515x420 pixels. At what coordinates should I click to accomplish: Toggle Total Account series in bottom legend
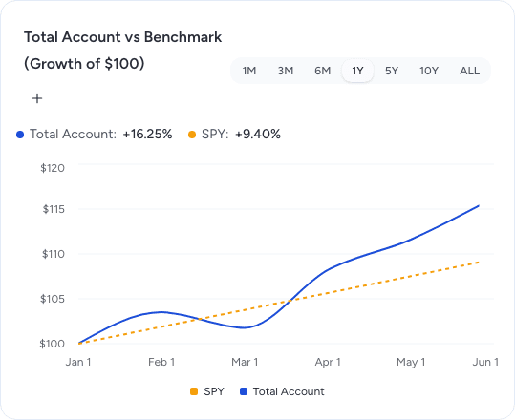[x=282, y=391]
